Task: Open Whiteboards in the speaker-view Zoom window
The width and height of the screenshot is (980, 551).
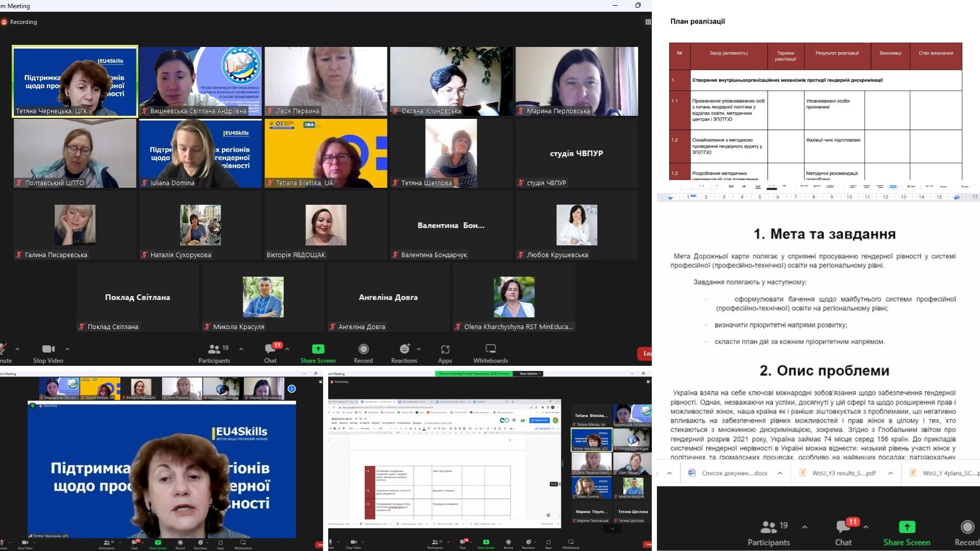Action: [243, 544]
